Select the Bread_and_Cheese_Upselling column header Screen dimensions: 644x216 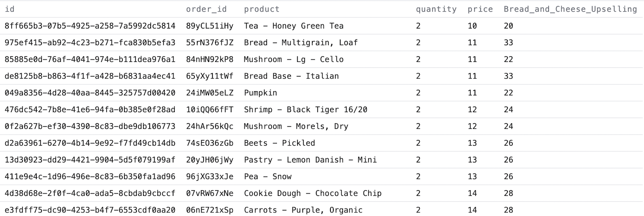click(x=570, y=9)
